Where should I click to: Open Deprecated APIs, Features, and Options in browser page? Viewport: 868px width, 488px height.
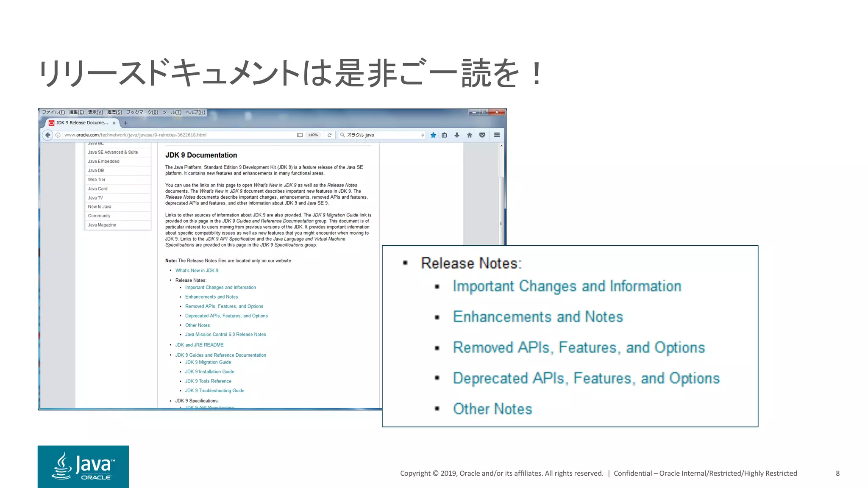[x=226, y=316]
